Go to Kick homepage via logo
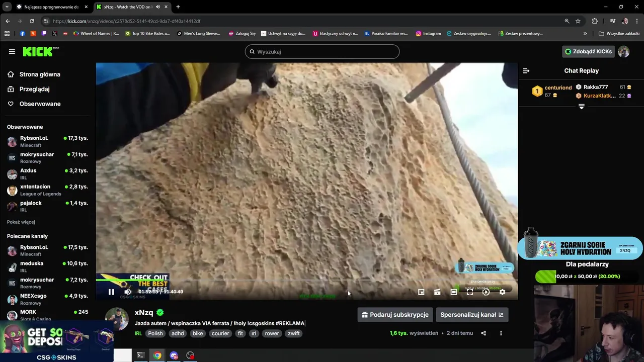This screenshot has width=644, height=362. point(41,51)
